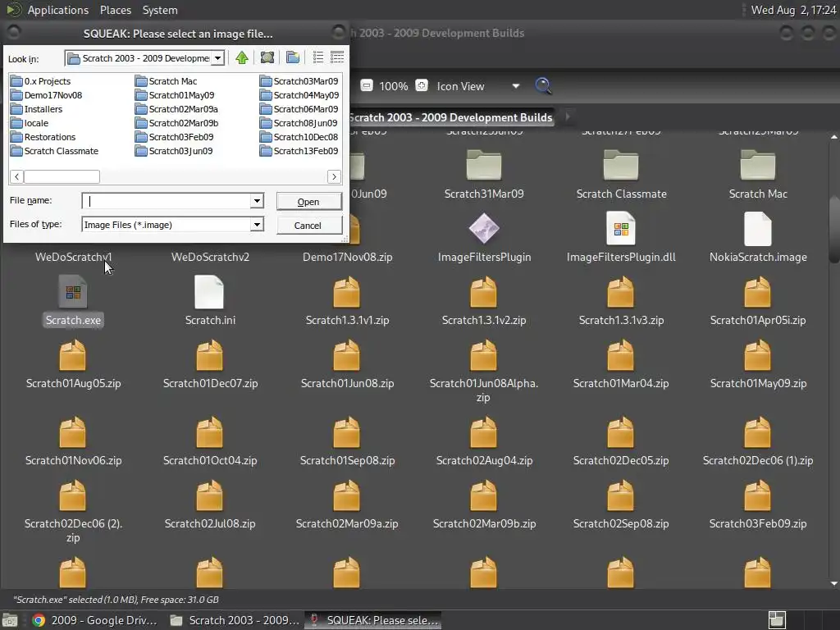Image resolution: width=840 pixels, height=630 pixels.
Task: Click scroll right arrow in file list
Action: [x=335, y=176]
